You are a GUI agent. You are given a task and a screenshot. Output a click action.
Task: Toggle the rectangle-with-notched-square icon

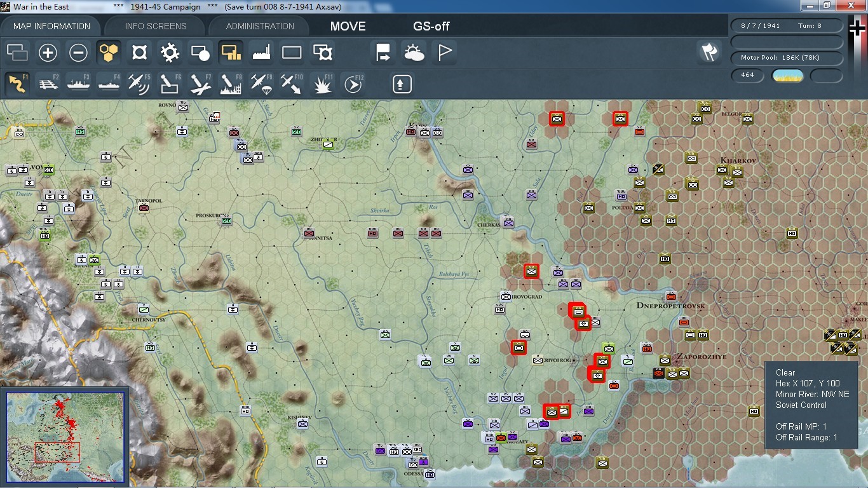tap(322, 53)
